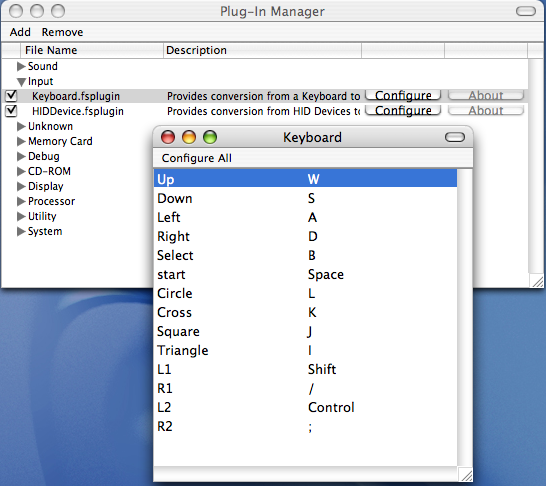
Task: Zoom Keyboard window with green button
Action: click(x=210, y=137)
